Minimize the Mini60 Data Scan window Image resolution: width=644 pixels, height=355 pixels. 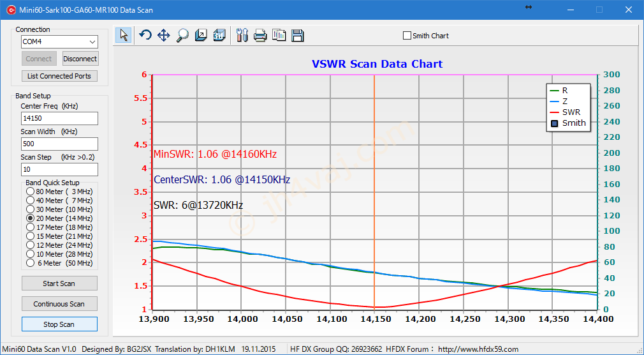click(x=571, y=10)
